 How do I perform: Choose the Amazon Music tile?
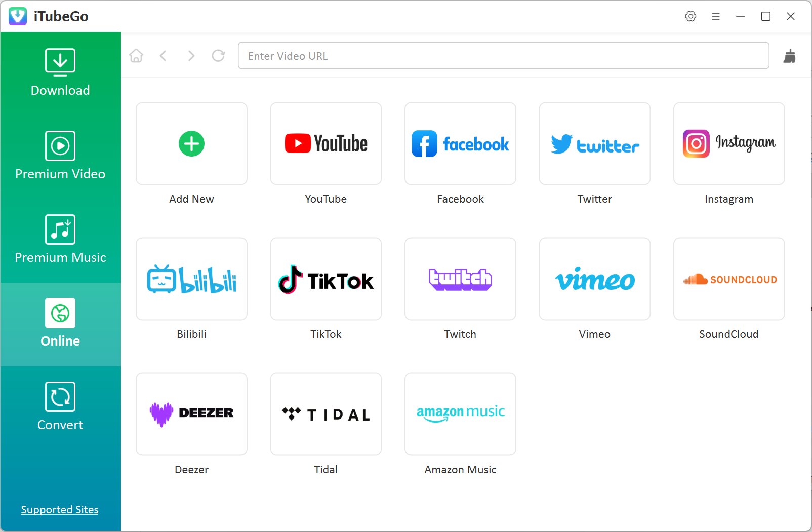pyautogui.click(x=460, y=414)
